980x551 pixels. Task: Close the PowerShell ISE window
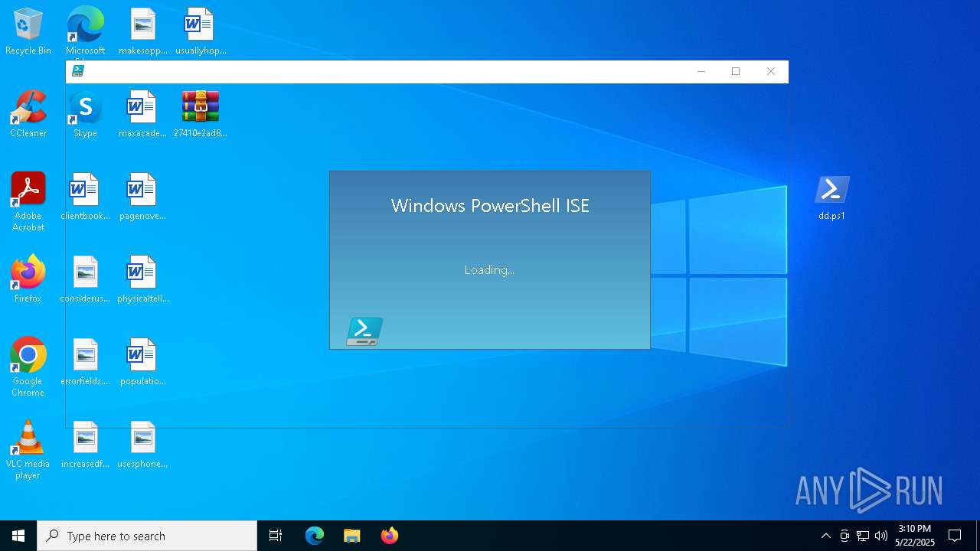pos(771,71)
